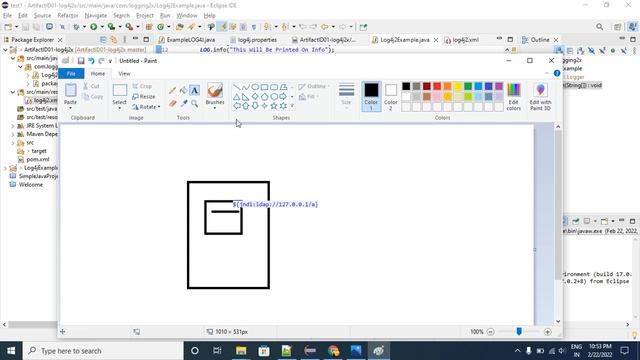Adjust Paint zoom slider handle
This screenshot has height=360, width=640.
(519, 331)
